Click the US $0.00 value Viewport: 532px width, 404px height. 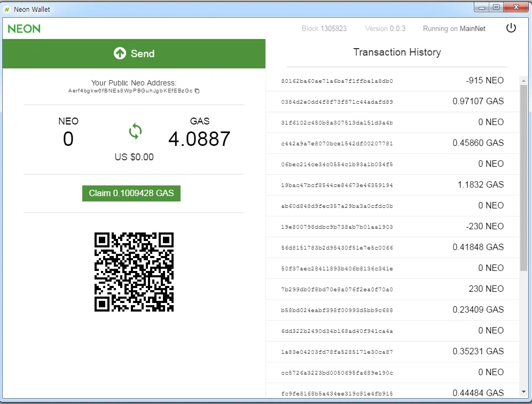[134, 157]
